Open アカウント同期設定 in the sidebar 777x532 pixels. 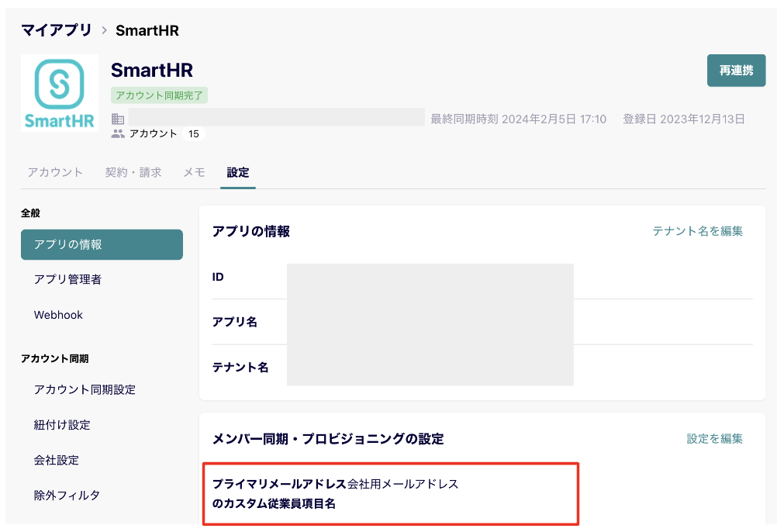[x=85, y=390]
